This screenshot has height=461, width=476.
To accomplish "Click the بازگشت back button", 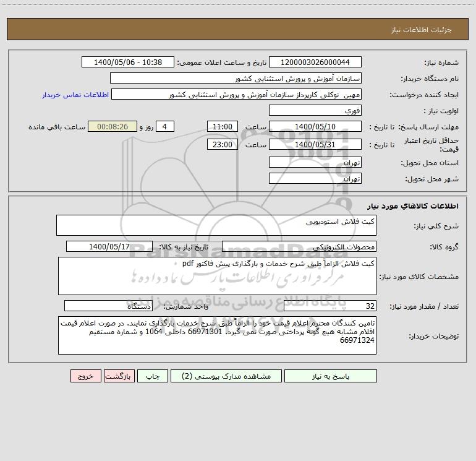I will pos(119,376).
